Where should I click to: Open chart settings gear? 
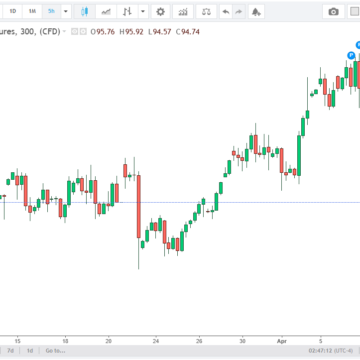[x=161, y=12]
